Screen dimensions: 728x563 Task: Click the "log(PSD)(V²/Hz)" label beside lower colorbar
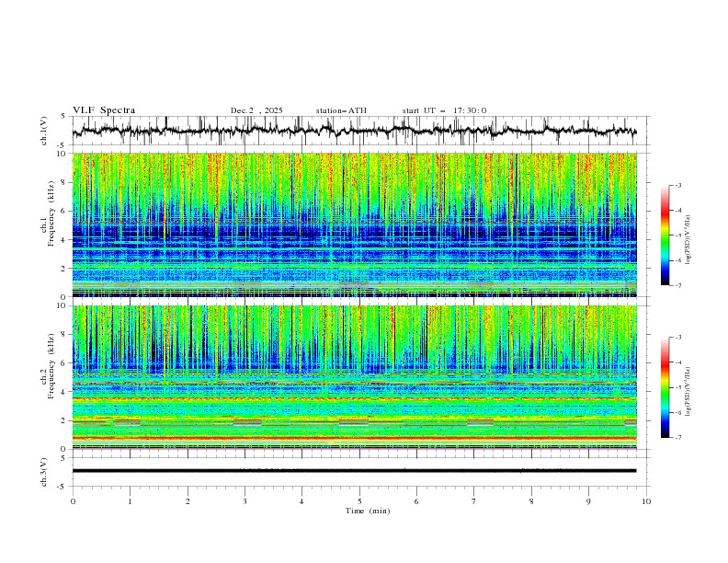688,392
